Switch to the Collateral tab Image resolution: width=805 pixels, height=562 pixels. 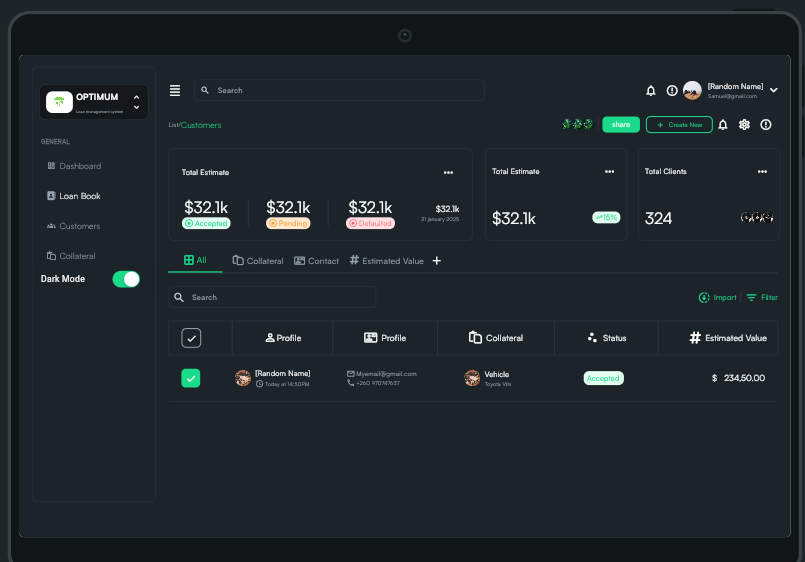coord(258,261)
